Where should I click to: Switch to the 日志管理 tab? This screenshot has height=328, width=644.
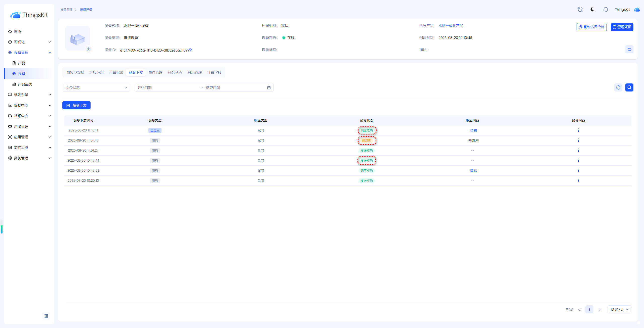[x=194, y=72]
